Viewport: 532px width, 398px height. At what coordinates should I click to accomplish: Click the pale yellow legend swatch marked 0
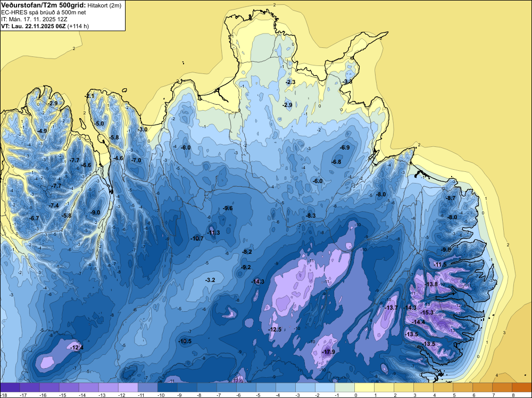coord(364,387)
